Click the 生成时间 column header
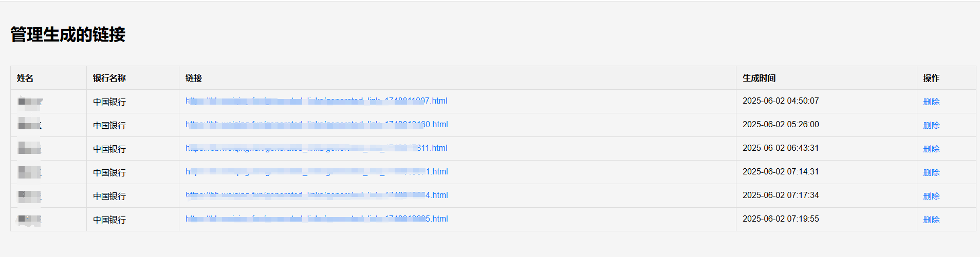Viewport: 980px width, 257px height. coord(759,78)
